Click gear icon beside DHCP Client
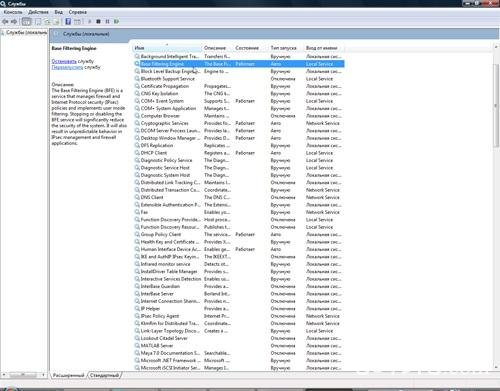500x391 pixels. click(137, 153)
